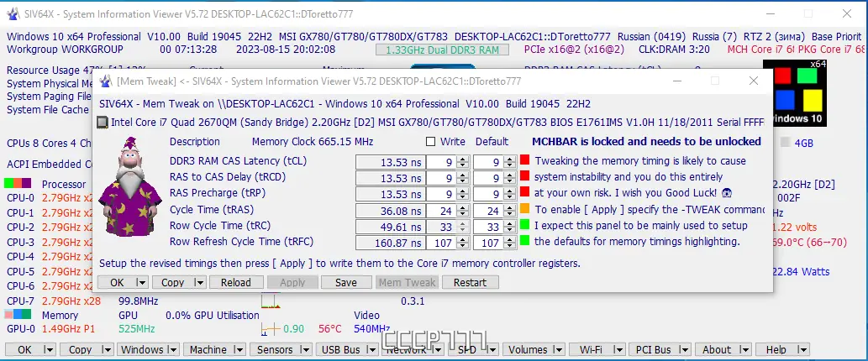Image resolution: width=868 pixels, height=361 pixels.
Task: Click the small GPU-0 graph near 0.90
Action: (270, 329)
